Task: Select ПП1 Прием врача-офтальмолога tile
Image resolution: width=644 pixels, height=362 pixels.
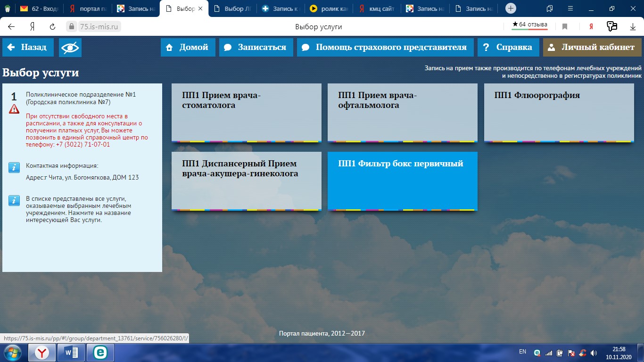Action: tap(402, 113)
